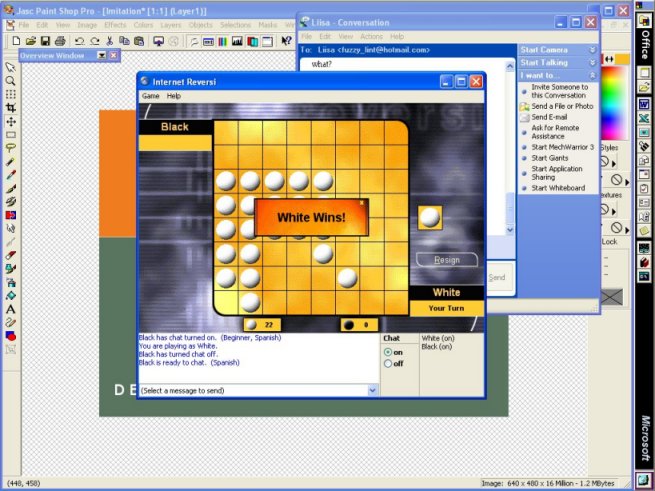The height and width of the screenshot is (491, 655).
Task: Select the Arrow tool in Paint Shop Pro
Action: coord(10,68)
